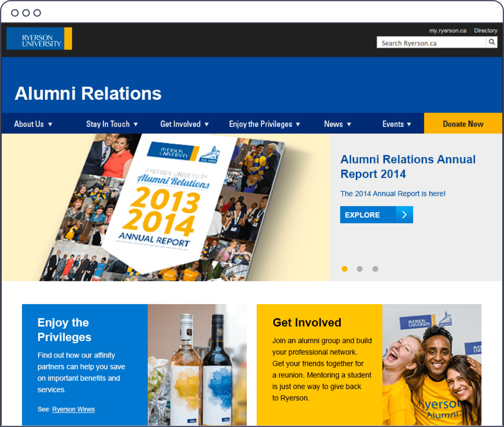Click the Alumni Relations page title
This screenshot has height=427, width=504.
88,93
